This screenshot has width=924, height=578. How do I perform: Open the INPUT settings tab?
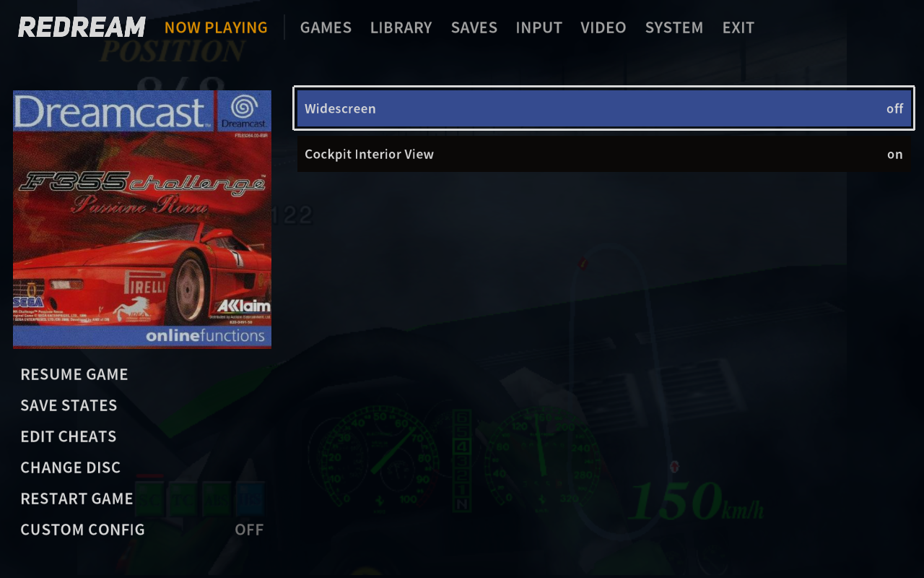(539, 27)
